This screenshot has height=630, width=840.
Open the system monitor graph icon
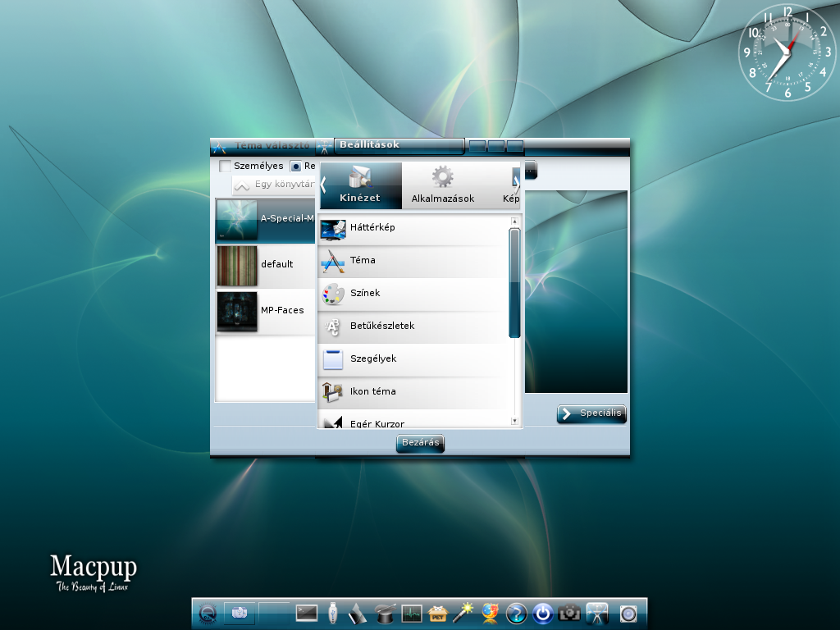pyautogui.click(x=412, y=614)
